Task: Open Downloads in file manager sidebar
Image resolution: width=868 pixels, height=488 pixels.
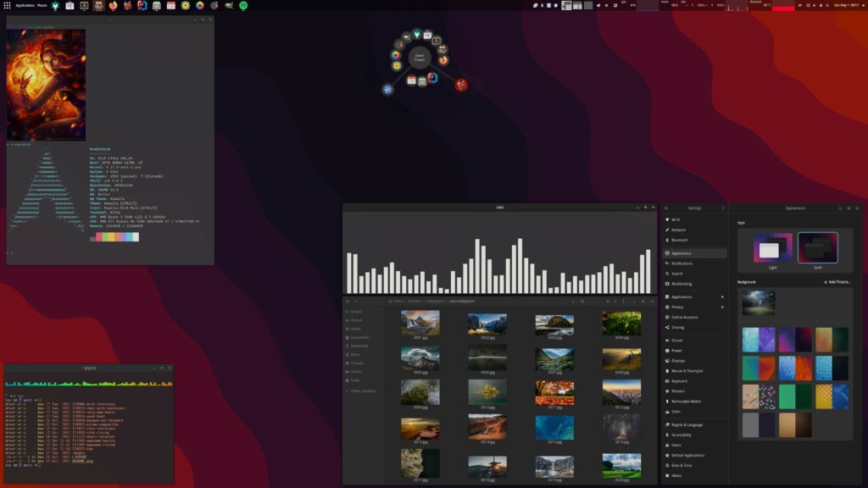Action: [359, 346]
